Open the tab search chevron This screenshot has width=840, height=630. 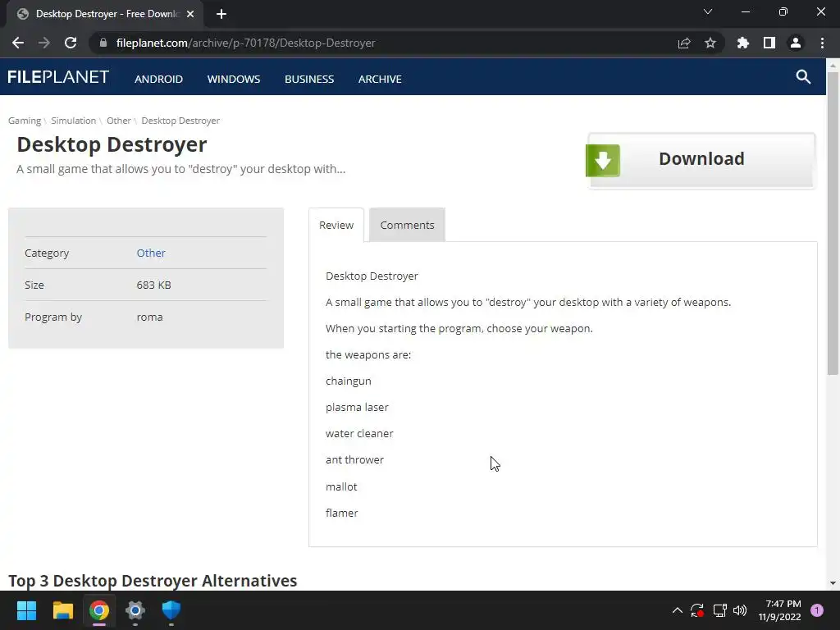[x=708, y=11]
